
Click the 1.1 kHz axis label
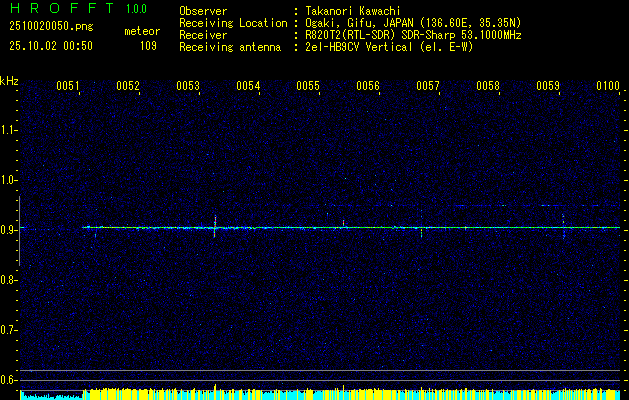click(8, 130)
